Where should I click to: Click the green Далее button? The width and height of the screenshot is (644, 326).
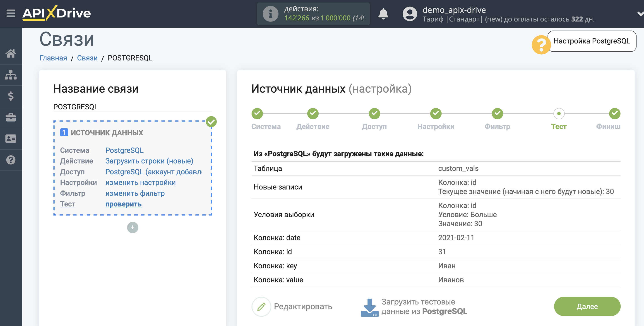[587, 307]
